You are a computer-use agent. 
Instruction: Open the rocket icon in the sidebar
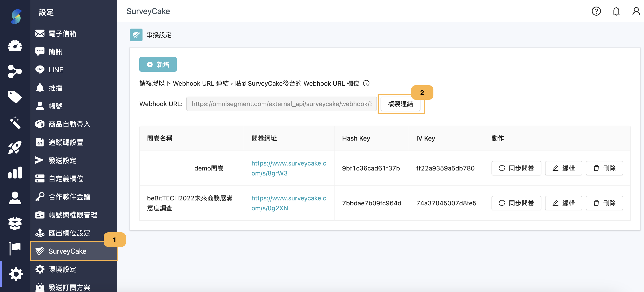point(15,147)
